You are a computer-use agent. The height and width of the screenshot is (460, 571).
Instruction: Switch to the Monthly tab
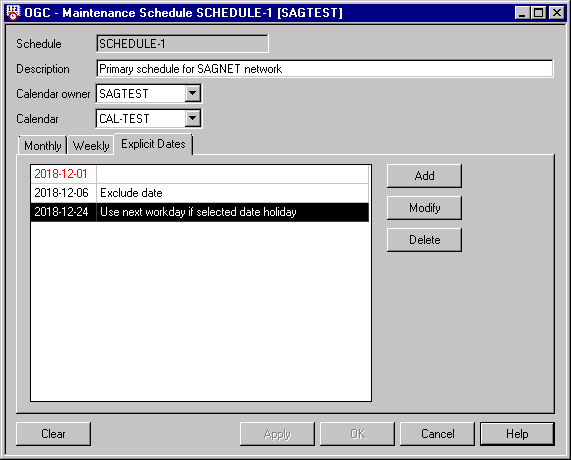point(42,146)
